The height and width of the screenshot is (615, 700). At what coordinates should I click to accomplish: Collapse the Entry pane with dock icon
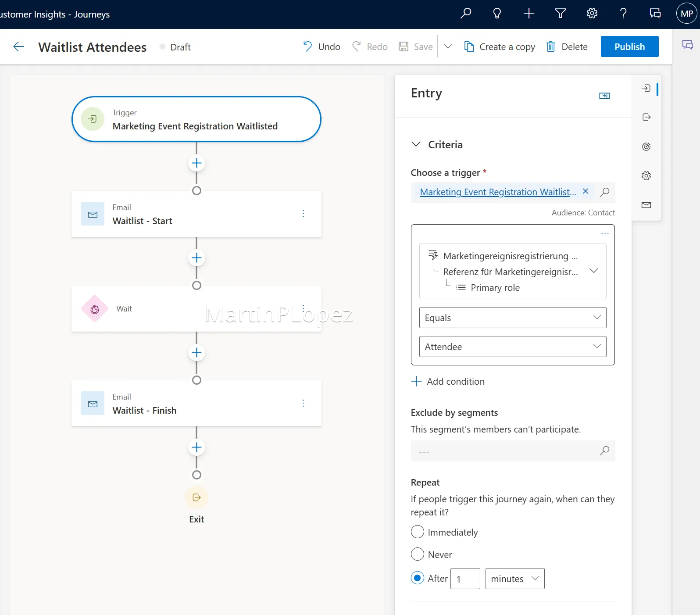coord(605,96)
